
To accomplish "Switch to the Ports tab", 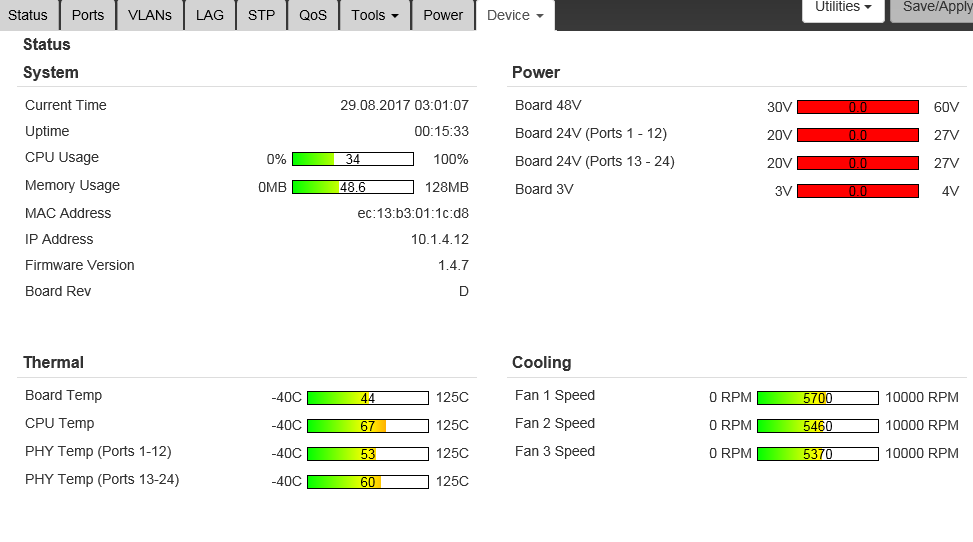I will pos(88,15).
